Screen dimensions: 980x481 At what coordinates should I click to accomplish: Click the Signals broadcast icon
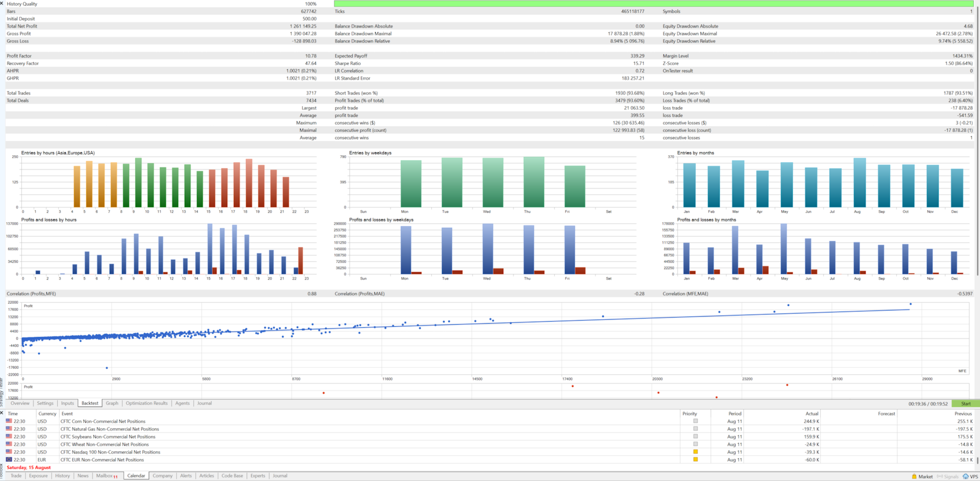[940, 476]
